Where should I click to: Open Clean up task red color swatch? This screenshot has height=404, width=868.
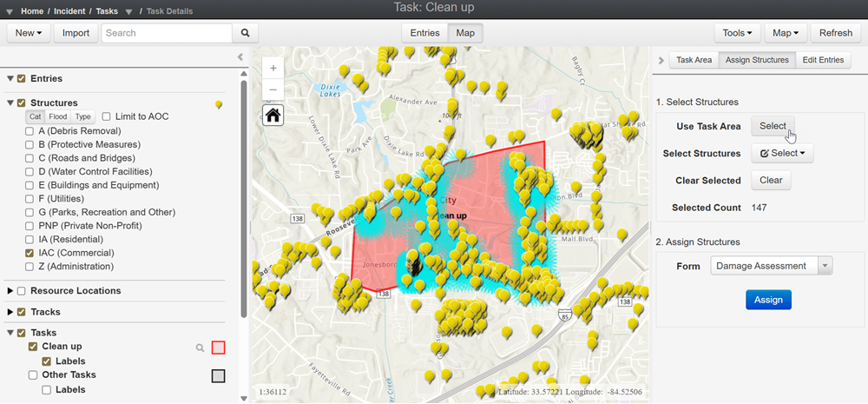[218, 348]
